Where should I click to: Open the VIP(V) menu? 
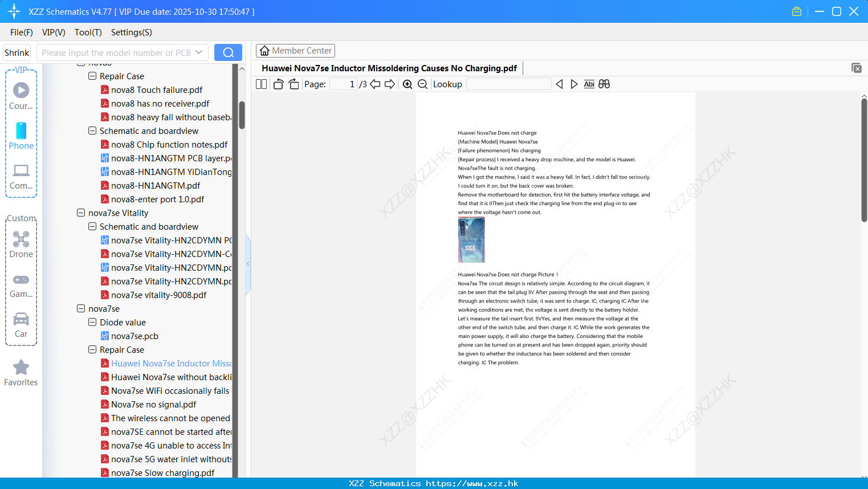(x=54, y=32)
